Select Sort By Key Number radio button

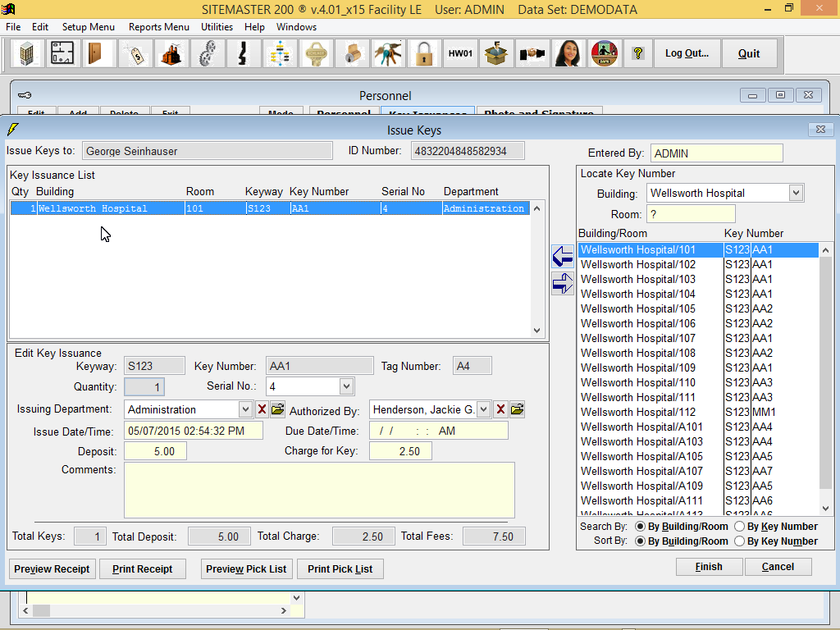pyautogui.click(x=739, y=541)
